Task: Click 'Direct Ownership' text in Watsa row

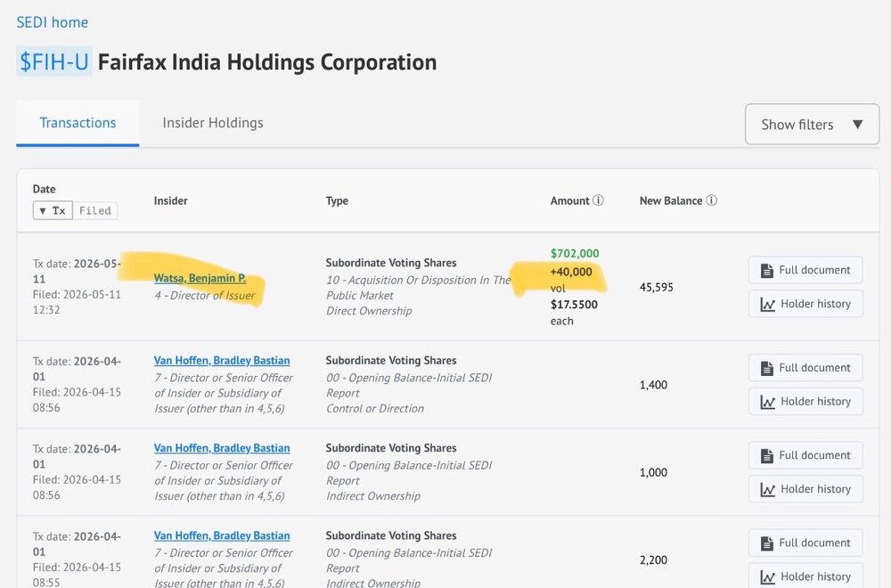Action: tap(369, 311)
